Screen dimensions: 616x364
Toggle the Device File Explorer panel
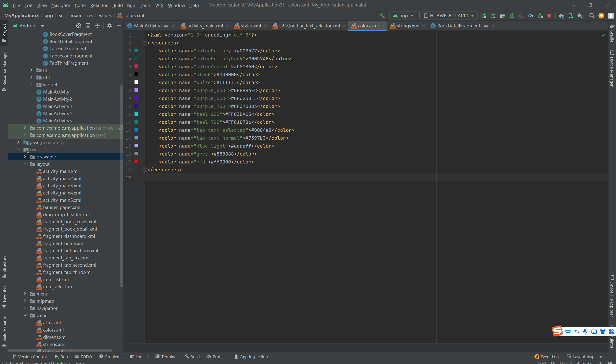point(612,297)
